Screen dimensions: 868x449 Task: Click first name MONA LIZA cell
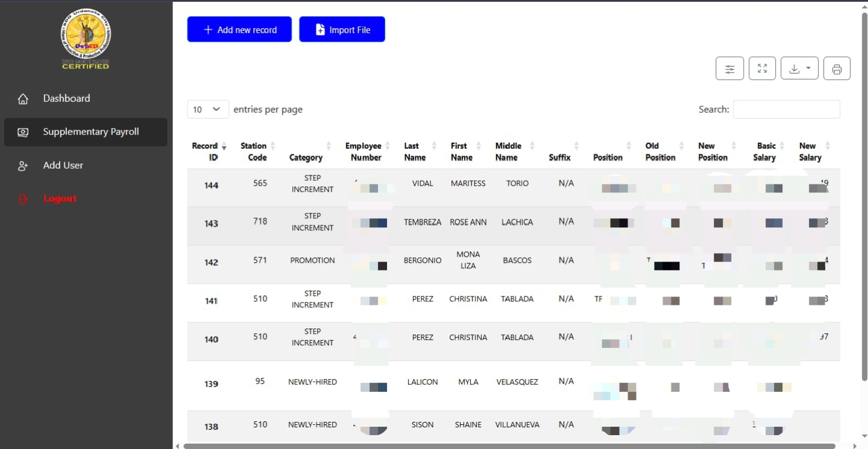(x=468, y=260)
